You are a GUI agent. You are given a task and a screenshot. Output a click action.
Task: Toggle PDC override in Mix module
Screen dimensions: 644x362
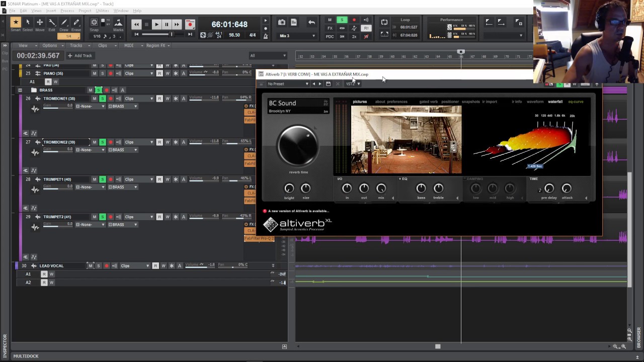click(x=330, y=36)
